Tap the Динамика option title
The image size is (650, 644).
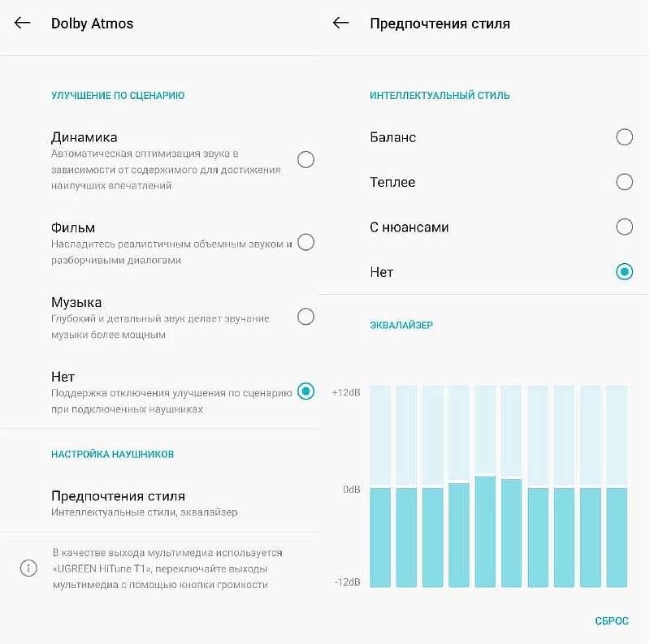(84, 137)
